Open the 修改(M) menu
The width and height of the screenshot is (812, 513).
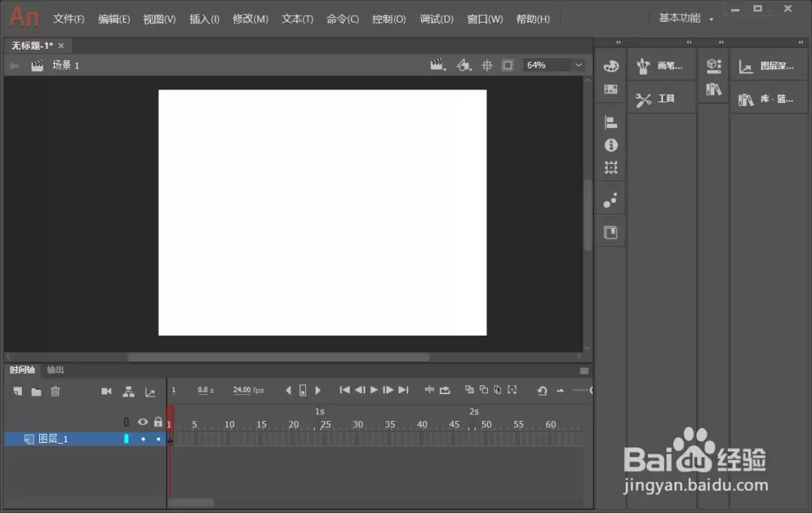(250, 19)
